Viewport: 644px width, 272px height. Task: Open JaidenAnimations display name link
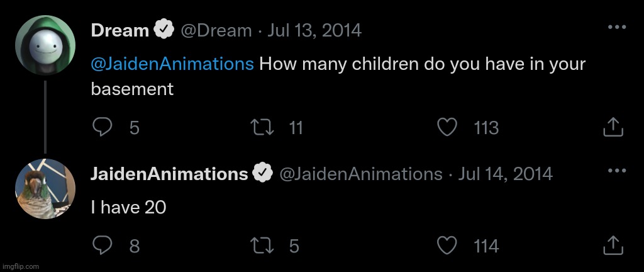click(x=169, y=174)
